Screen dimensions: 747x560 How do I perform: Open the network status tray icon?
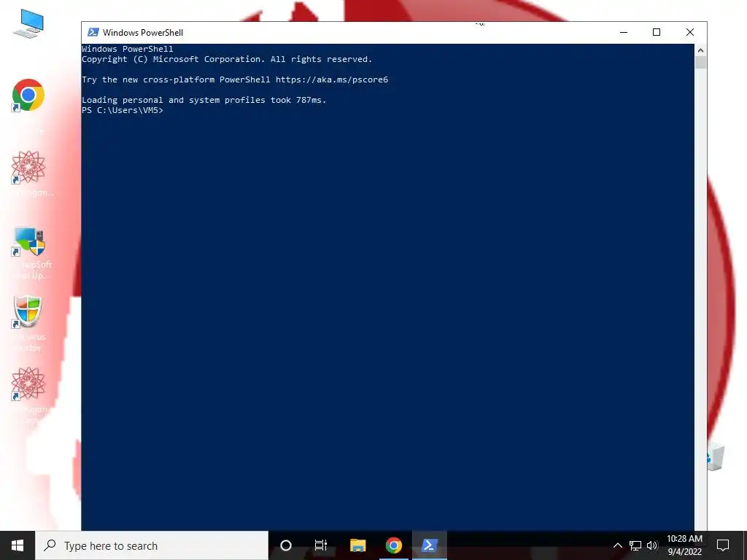pyautogui.click(x=635, y=545)
